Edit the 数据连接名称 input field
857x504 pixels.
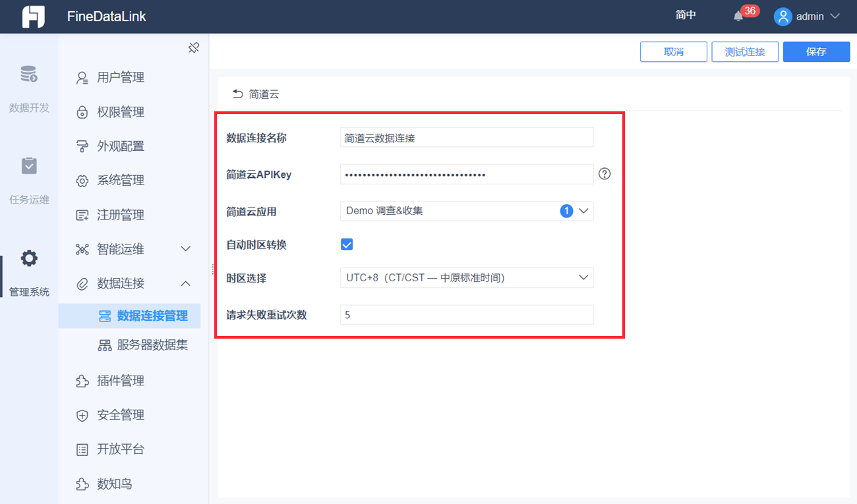467,138
